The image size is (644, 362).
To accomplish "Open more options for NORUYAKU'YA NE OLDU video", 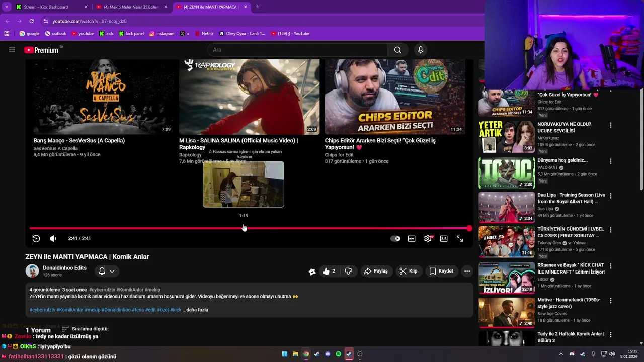I will click(x=611, y=125).
